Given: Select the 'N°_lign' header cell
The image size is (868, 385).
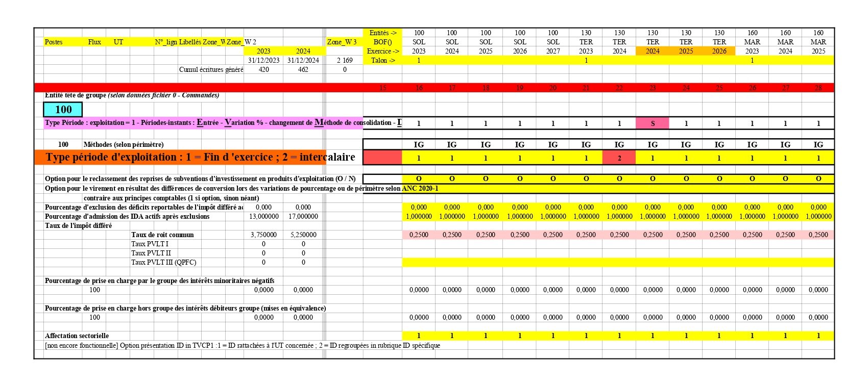Looking at the screenshot, I should 166,42.
